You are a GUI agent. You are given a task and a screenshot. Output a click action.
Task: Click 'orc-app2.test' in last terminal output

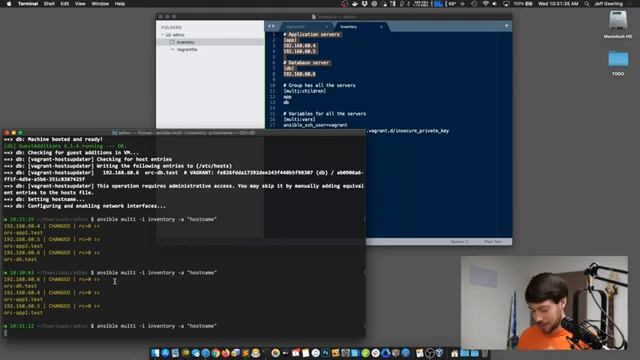(23, 313)
